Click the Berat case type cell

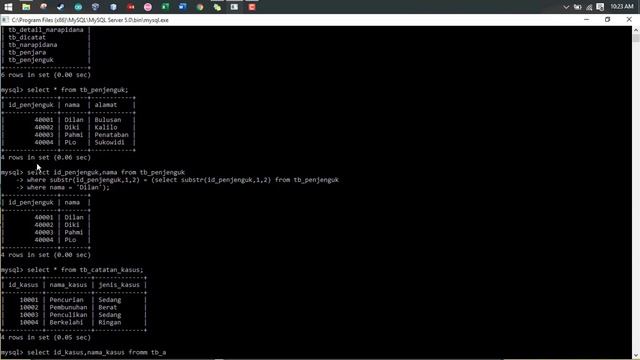[x=108, y=307]
